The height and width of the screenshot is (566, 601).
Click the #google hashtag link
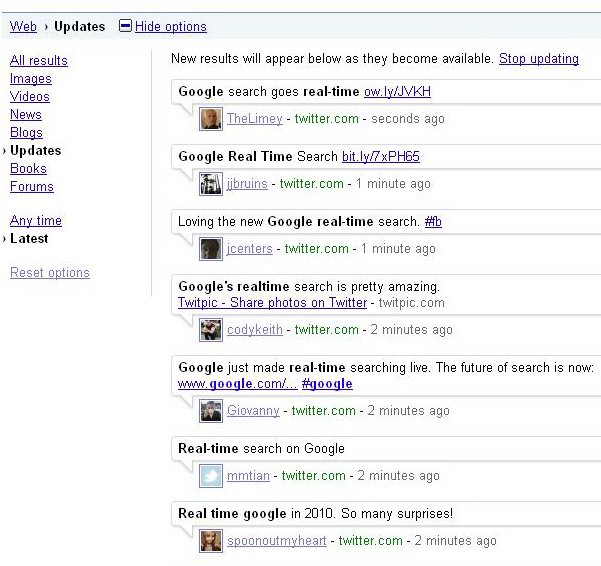(x=327, y=384)
